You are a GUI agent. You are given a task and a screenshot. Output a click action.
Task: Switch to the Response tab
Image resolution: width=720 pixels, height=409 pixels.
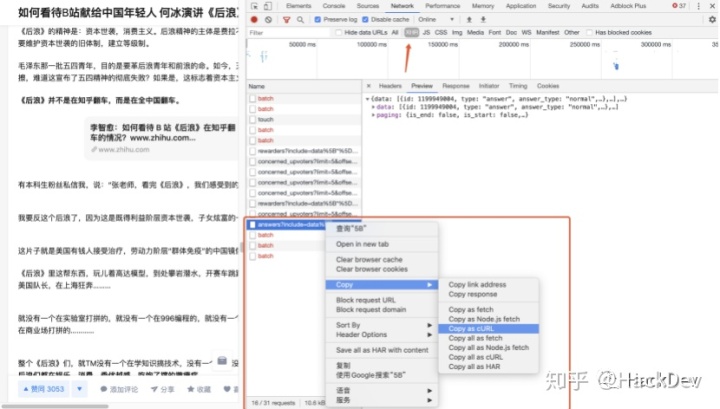pyautogui.click(x=456, y=86)
